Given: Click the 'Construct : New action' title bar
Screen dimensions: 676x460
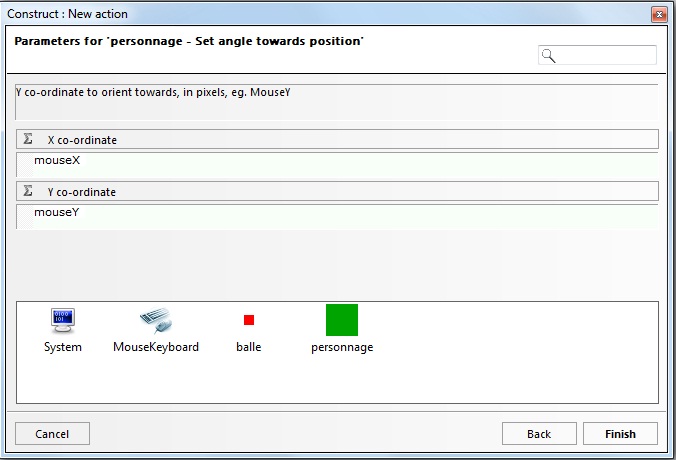Looking at the screenshot, I should [300, 14].
